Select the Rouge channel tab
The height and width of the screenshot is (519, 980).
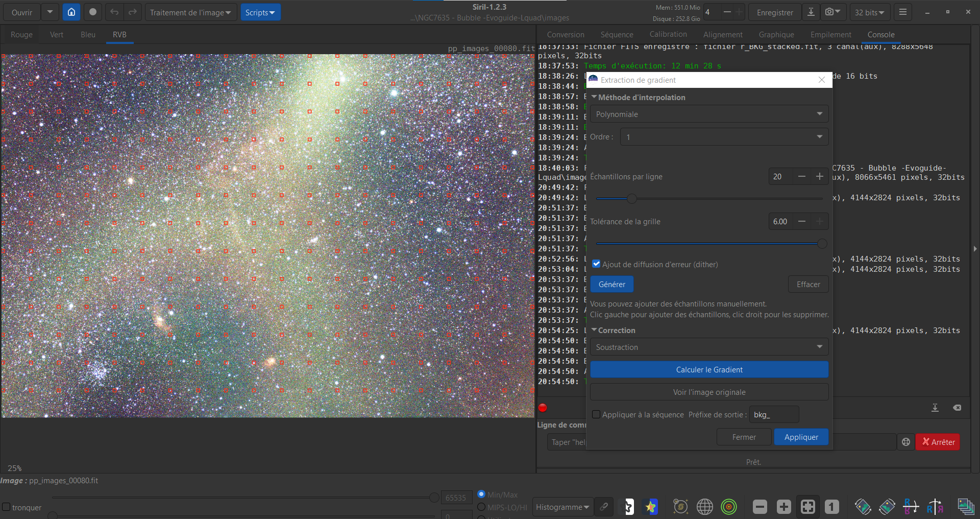pos(21,35)
